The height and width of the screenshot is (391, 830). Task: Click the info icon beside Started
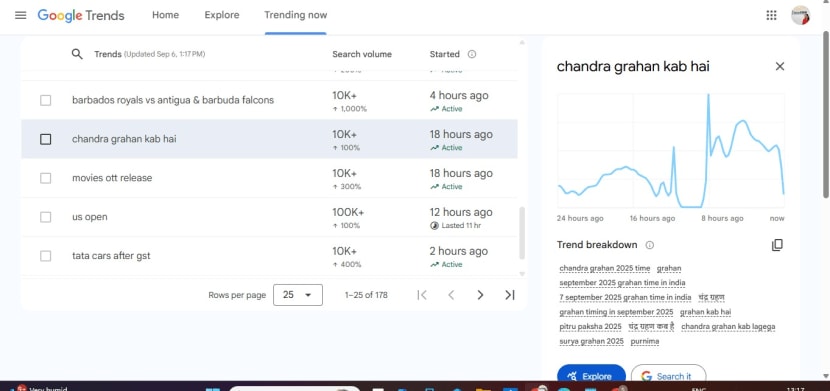pos(472,54)
